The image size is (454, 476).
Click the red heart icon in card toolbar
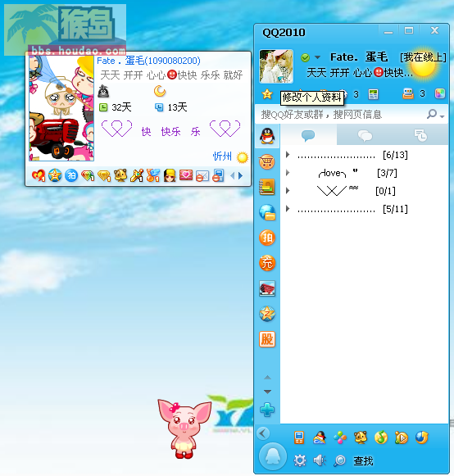[x=39, y=175]
